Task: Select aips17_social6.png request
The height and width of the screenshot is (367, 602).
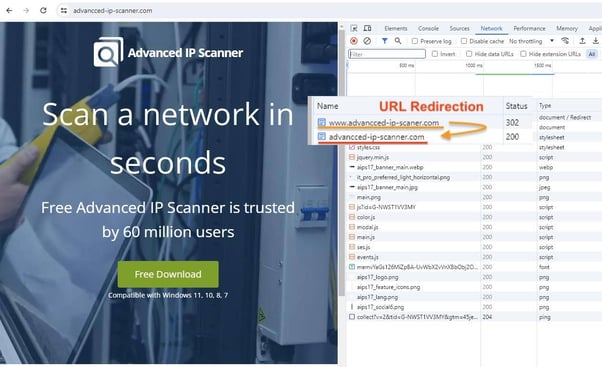Action: click(x=380, y=307)
